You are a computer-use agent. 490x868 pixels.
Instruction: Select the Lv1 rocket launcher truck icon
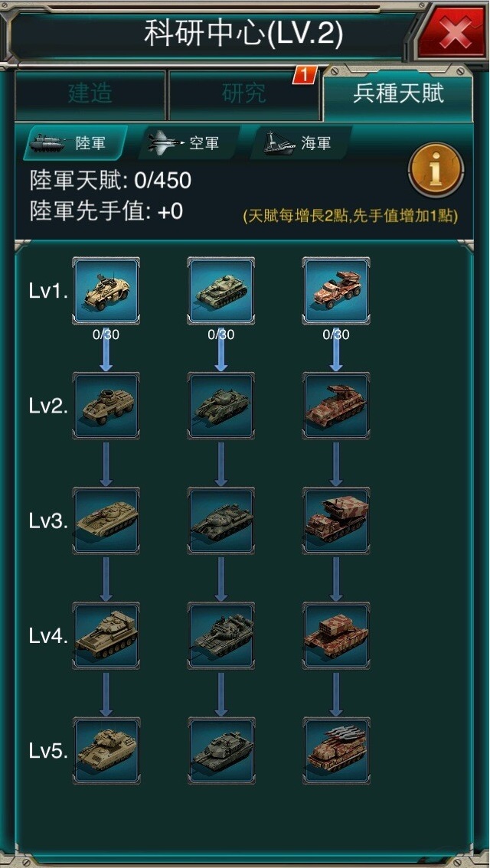(336, 291)
